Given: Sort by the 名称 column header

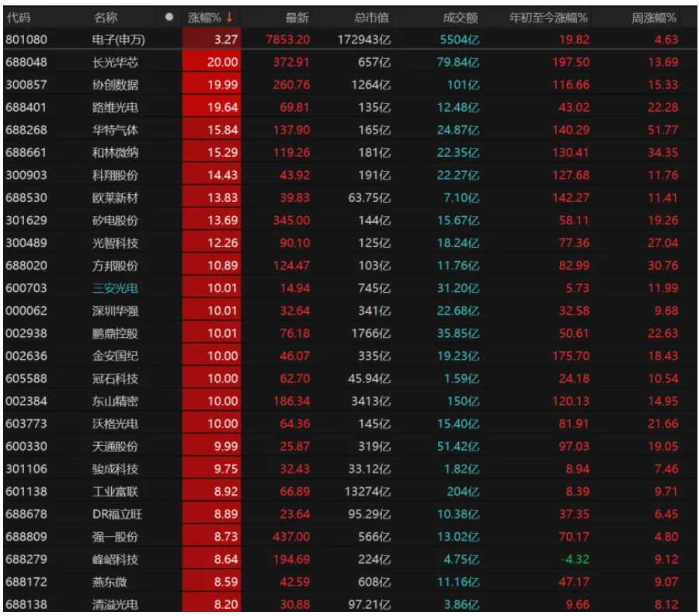Looking at the screenshot, I should (106, 17).
